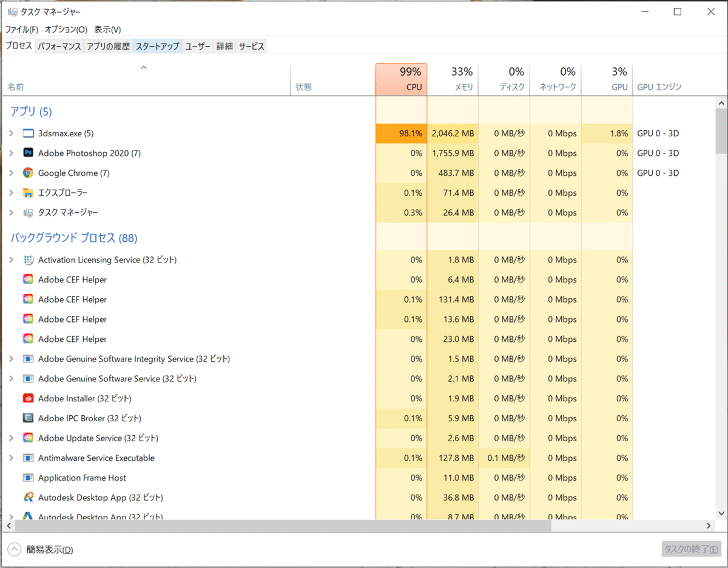Image resolution: width=728 pixels, height=568 pixels.
Task: Click the アプリ (5) group heading
Action: tap(31, 112)
